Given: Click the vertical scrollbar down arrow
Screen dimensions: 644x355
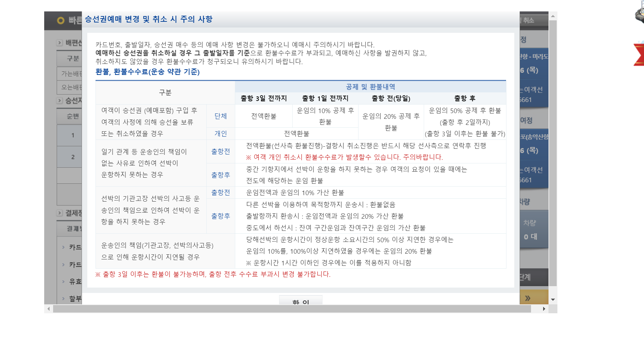Looking at the screenshot, I should click(x=553, y=300).
